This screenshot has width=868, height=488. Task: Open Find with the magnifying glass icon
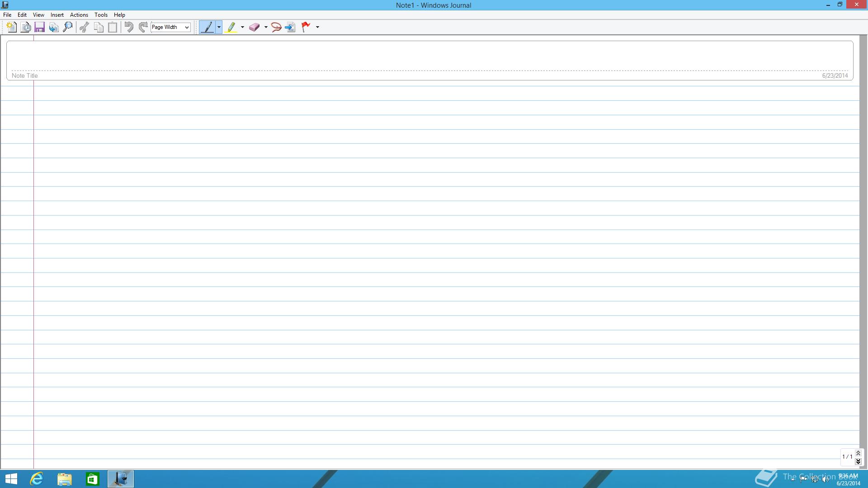coord(68,27)
